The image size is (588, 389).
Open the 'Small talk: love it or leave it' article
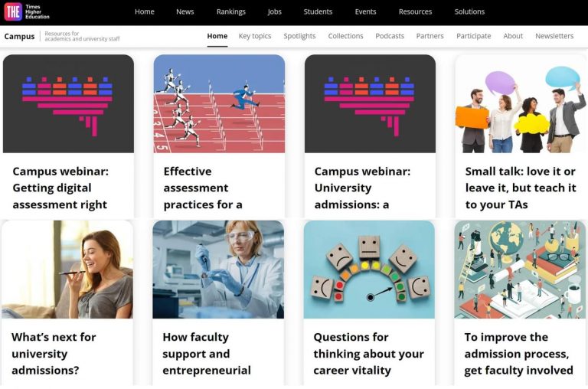pyautogui.click(x=521, y=188)
